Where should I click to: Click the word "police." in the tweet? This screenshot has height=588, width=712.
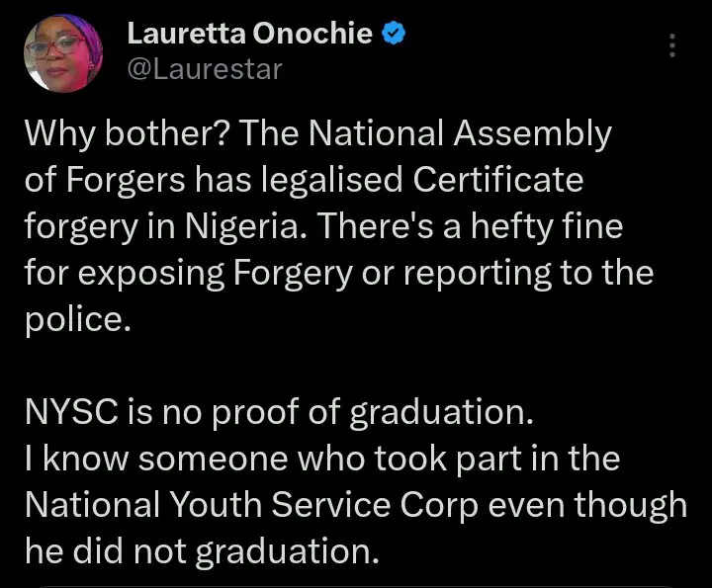click(77, 321)
